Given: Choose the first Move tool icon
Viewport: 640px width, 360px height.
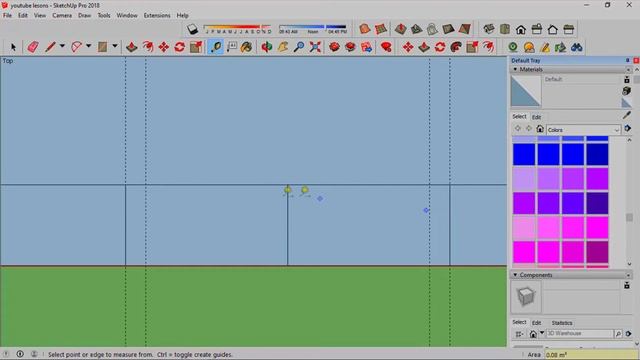Looking at the screenshot, I should coord(164,47).
